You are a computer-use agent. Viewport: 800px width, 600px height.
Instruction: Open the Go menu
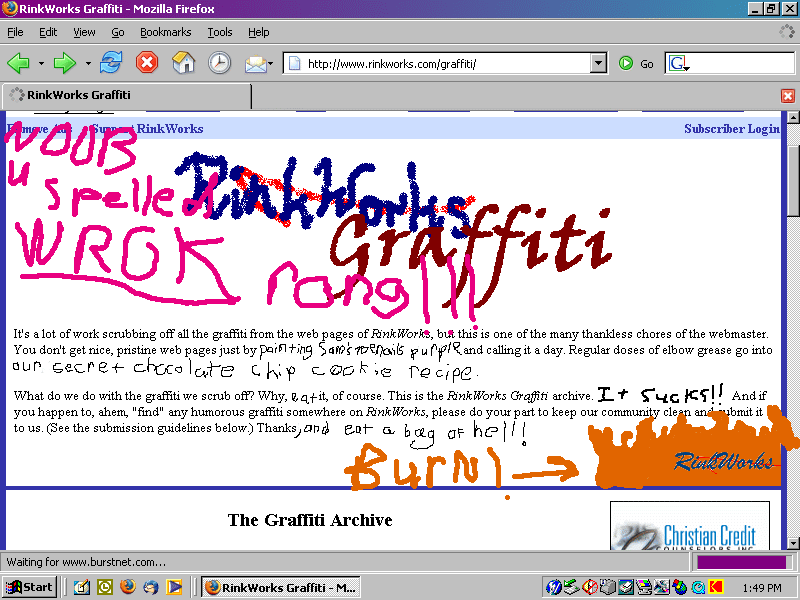pyautogui.click(x=118, y=32)
